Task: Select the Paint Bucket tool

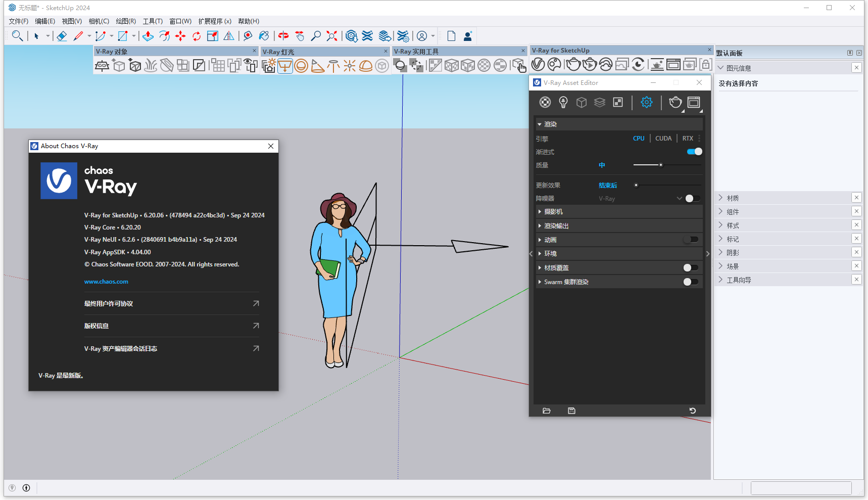Action: coord(264,36)
